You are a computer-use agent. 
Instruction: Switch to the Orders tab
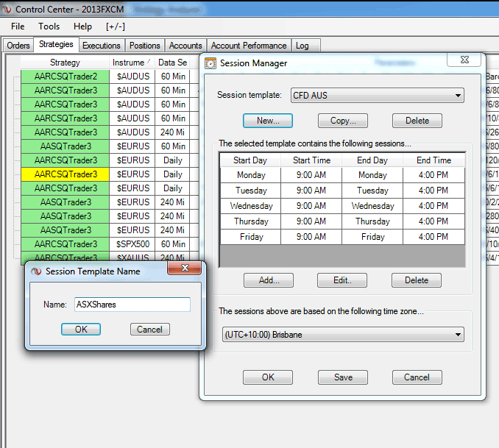point(18,46)
